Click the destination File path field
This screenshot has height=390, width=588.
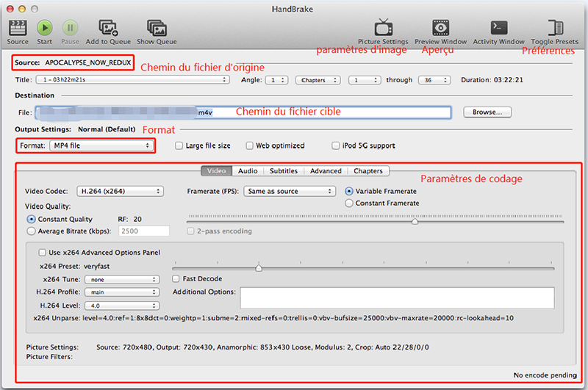[243, 112]
